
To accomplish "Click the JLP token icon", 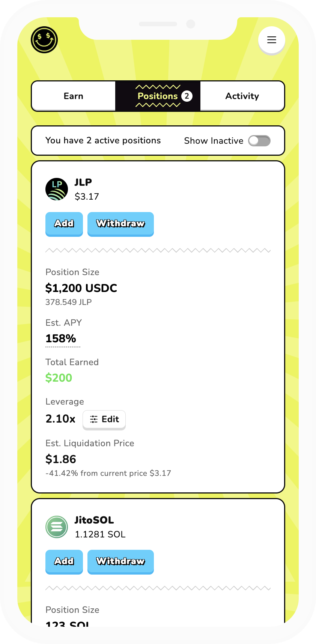I will (57, 189).
